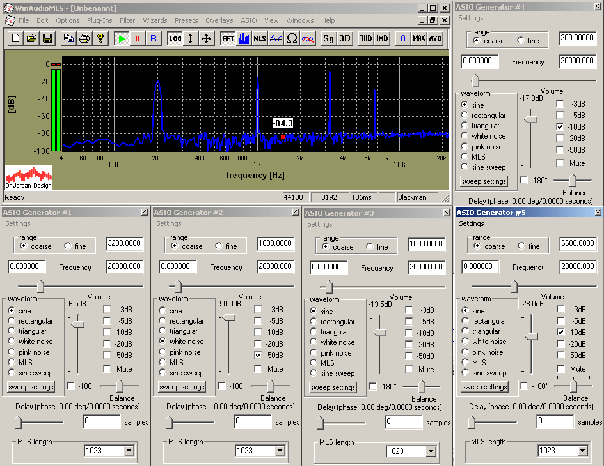Click the delay samples field in Generator #1
The height and width of the screenshot is (466, 604).
click(x=103, y=421)
